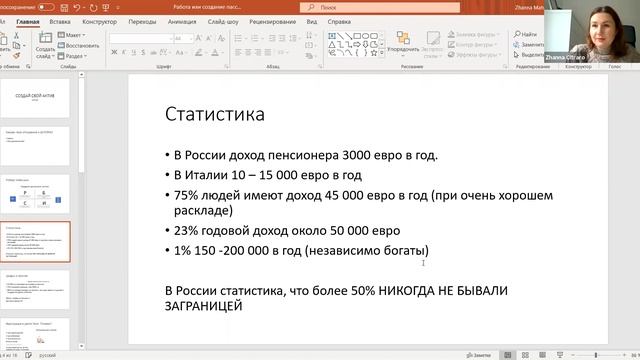Click the Упорядочить arrange button
This screenshot has width=640, height=360.
click(x=403, y=44)
